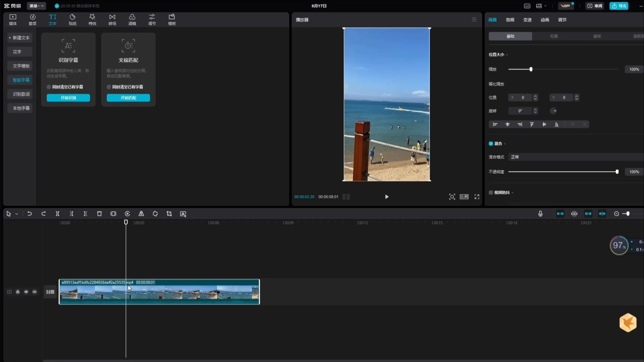Split clip at playhead with split tool
The height and width of the screenshot is (362, 644).
[x=57, y=214]
